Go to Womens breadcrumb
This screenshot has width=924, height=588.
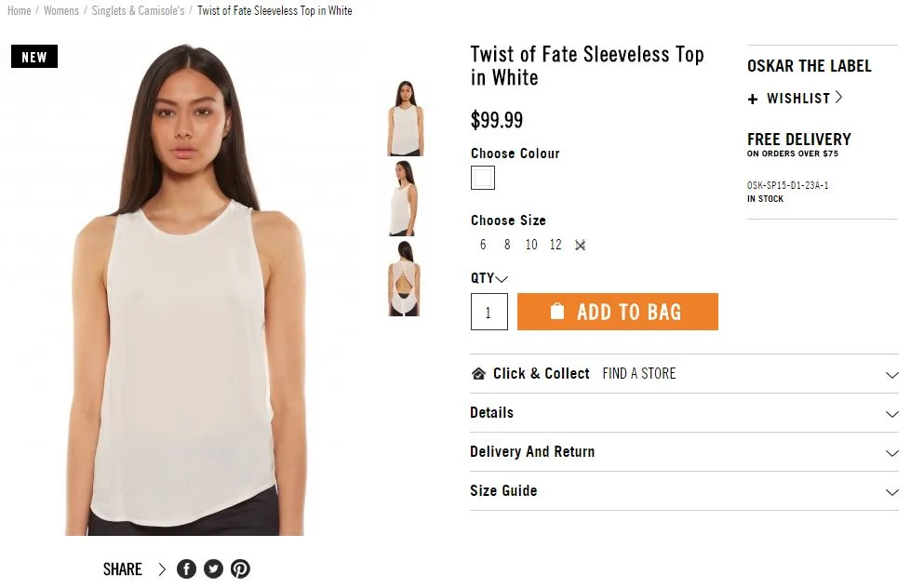[x=61, y=11]
